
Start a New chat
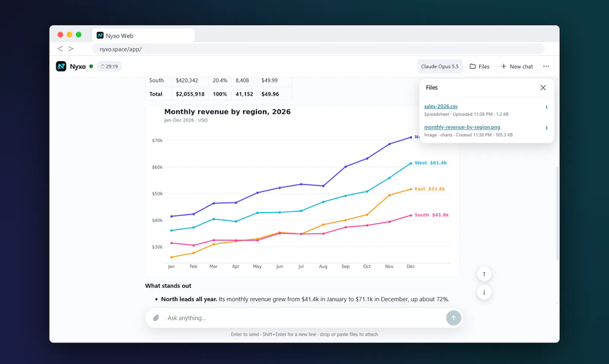tap(517, 66)
